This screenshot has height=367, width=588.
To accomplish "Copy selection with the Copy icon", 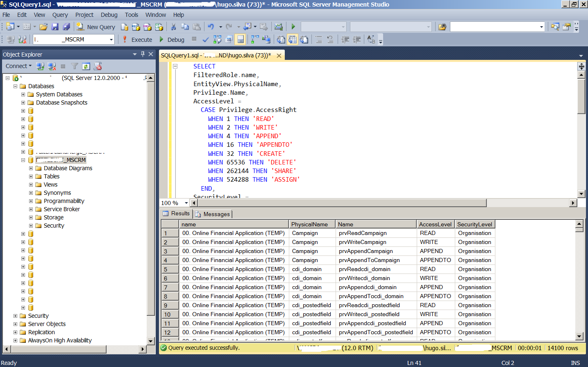I will [x=185, y=27].
